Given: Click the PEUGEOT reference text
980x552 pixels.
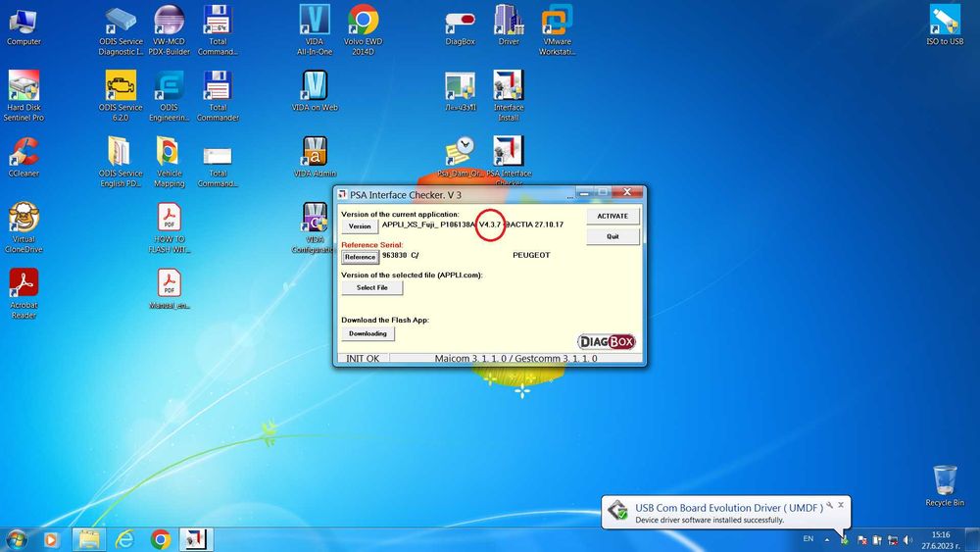Looking at the screenshot, I should coord(531,255).
